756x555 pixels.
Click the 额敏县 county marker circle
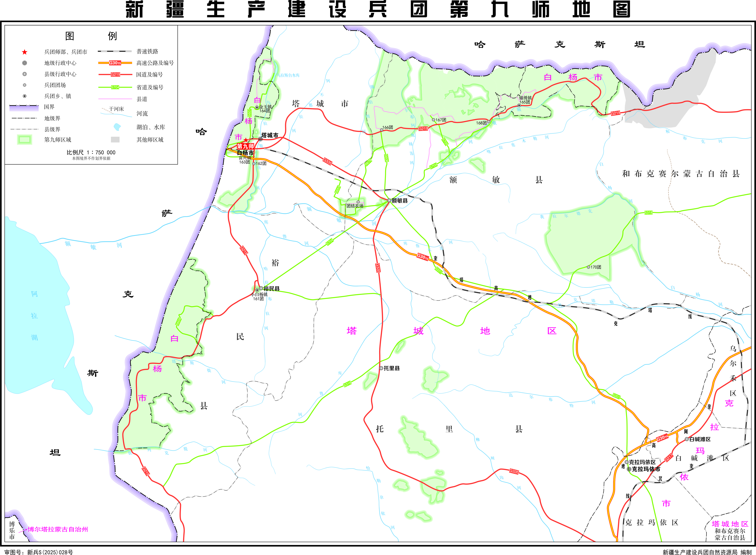(389, 201)
